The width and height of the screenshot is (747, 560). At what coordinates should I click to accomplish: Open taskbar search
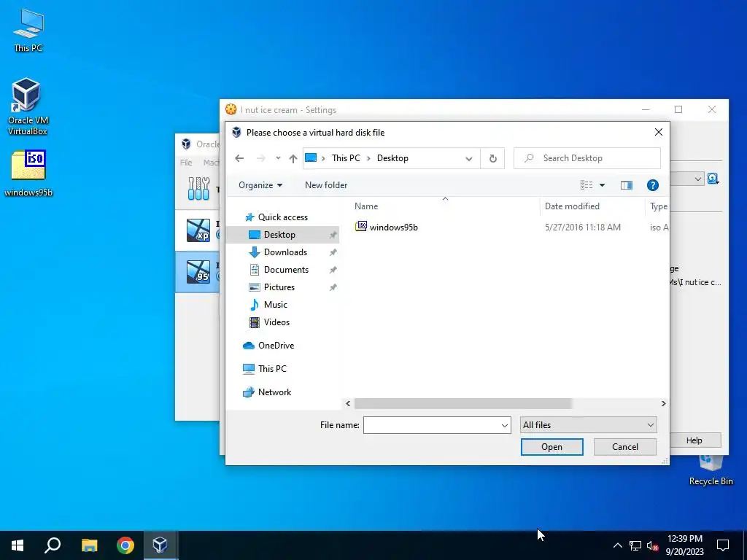coord(53,545)
